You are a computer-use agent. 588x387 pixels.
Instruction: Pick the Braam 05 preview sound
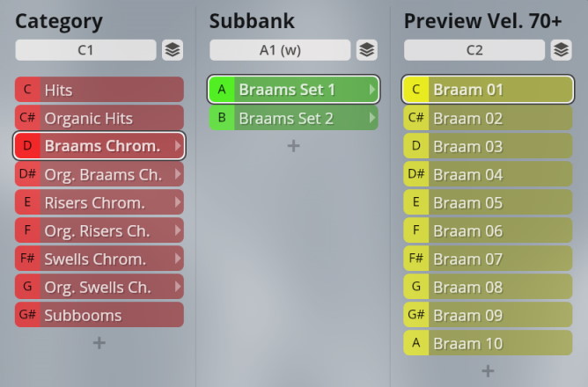(488, 202)
